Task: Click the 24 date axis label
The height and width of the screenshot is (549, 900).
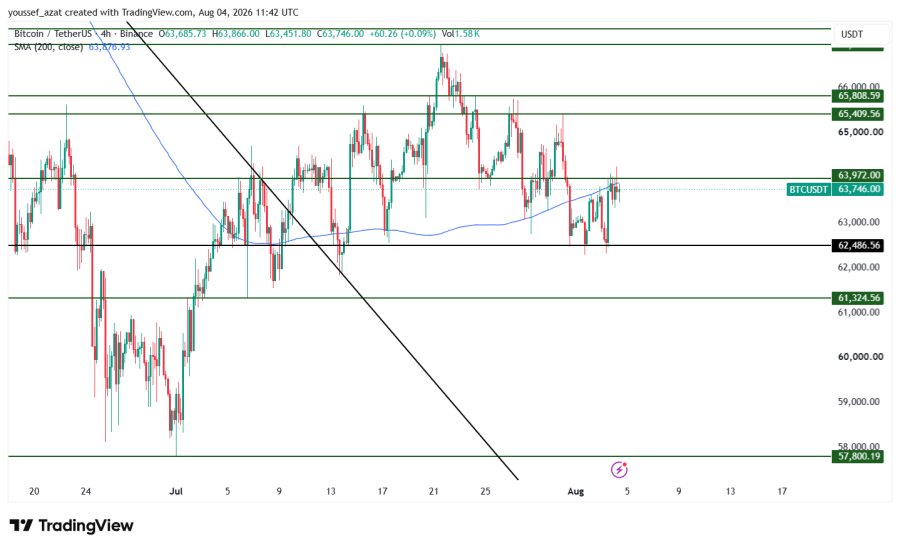Action: [x=86, y=492]
